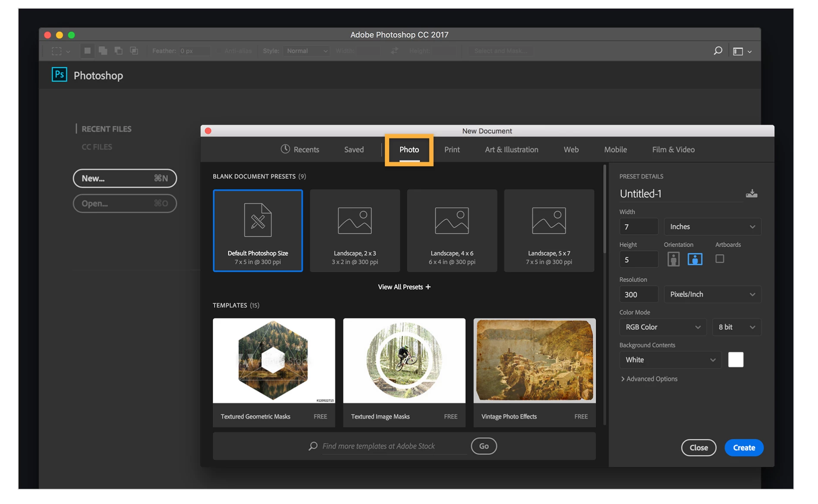
Task: Select the Vintage Photo Effects template
Action: click(535, 373)
